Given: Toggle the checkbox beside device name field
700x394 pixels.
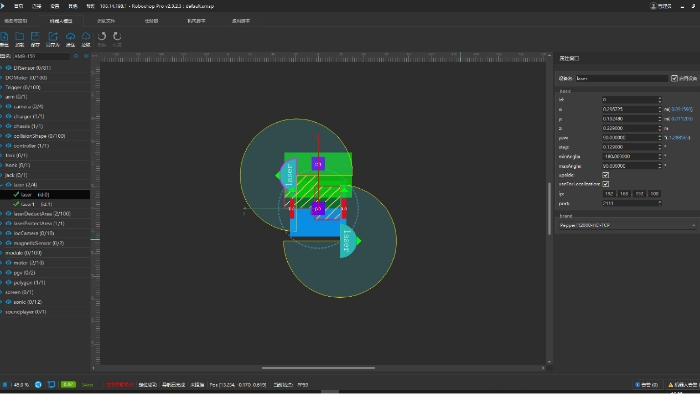Looking at the screenshot, I should (674, 78).
